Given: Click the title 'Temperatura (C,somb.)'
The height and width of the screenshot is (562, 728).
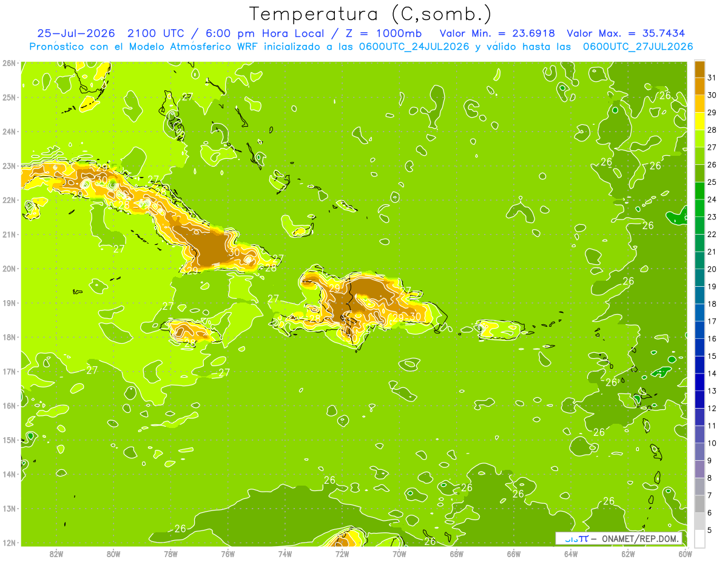Looking at the screenshot, I should click(371, 13).
